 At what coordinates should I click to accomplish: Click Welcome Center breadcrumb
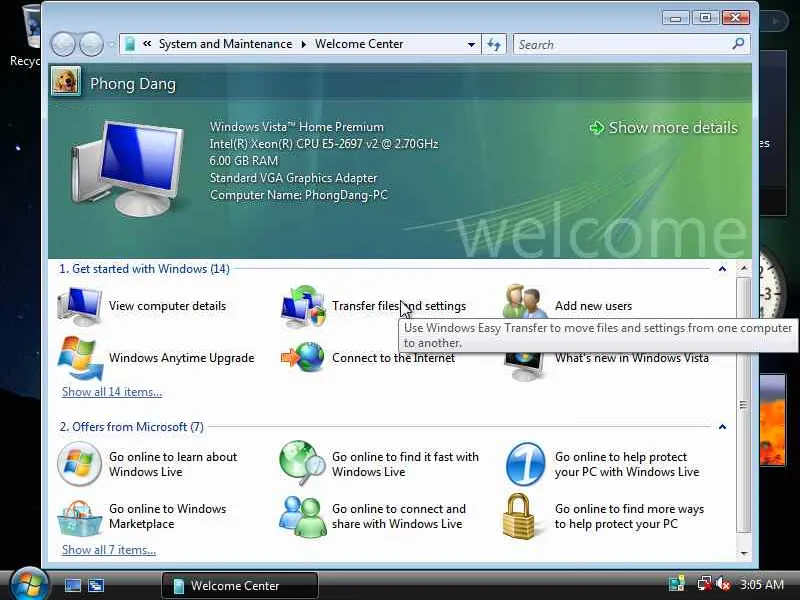pyautogui.click(x=359, y=44)
